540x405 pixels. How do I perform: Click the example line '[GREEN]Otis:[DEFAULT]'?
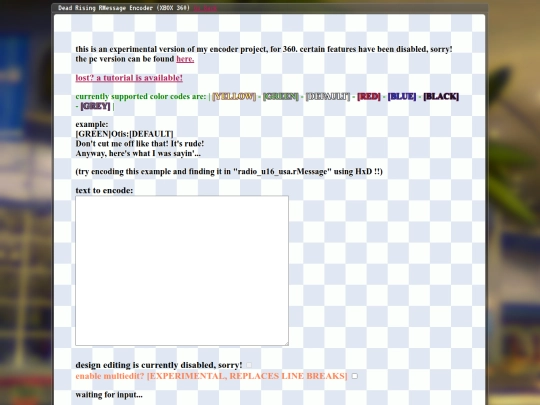[124, 134]
